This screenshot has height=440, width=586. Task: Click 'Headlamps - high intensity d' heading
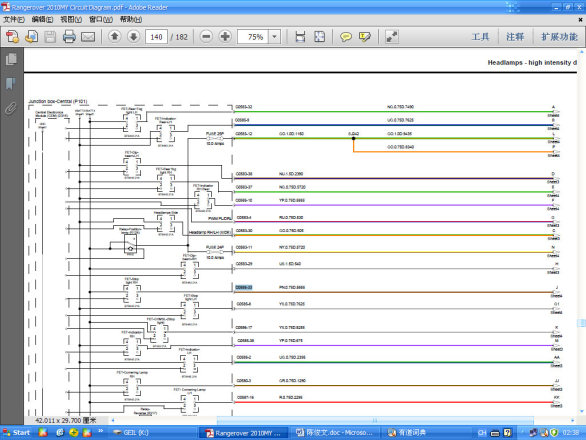(x=532, y=63)
